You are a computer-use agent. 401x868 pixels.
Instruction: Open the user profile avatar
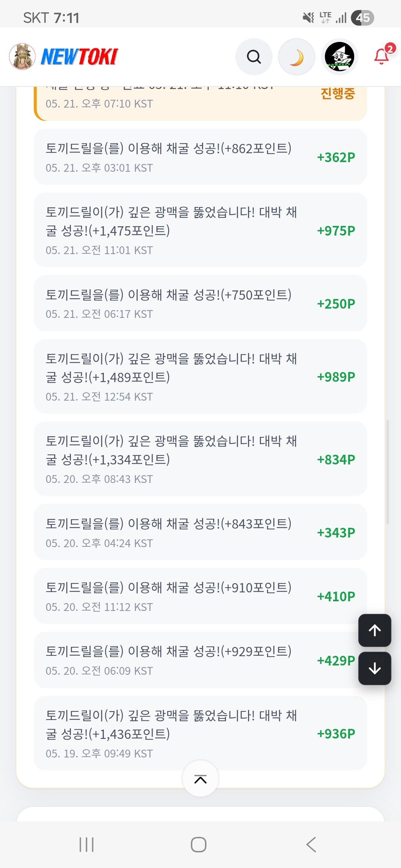tap(339, 57)
